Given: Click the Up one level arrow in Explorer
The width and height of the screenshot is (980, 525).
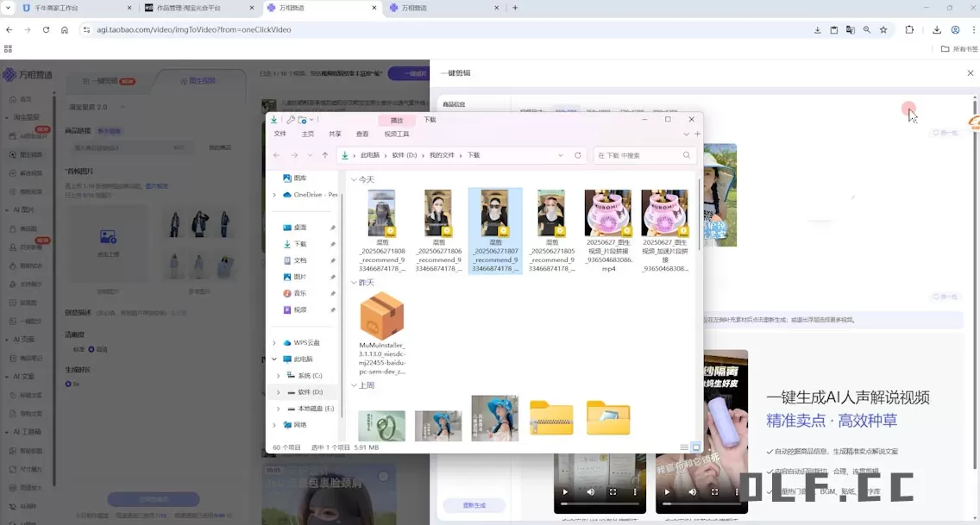Looking at the screenshot, I should tap(324, 155).
